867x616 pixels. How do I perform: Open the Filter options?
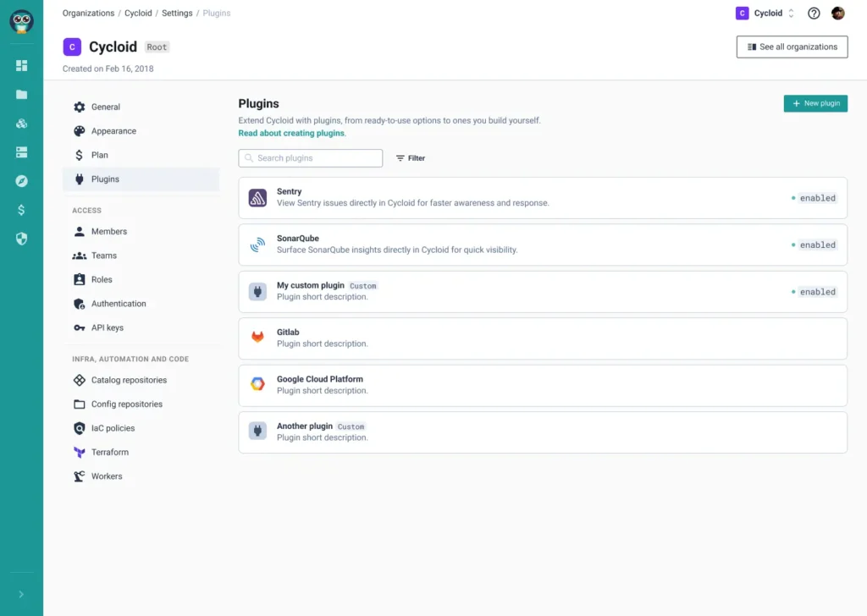click(411, 158)
